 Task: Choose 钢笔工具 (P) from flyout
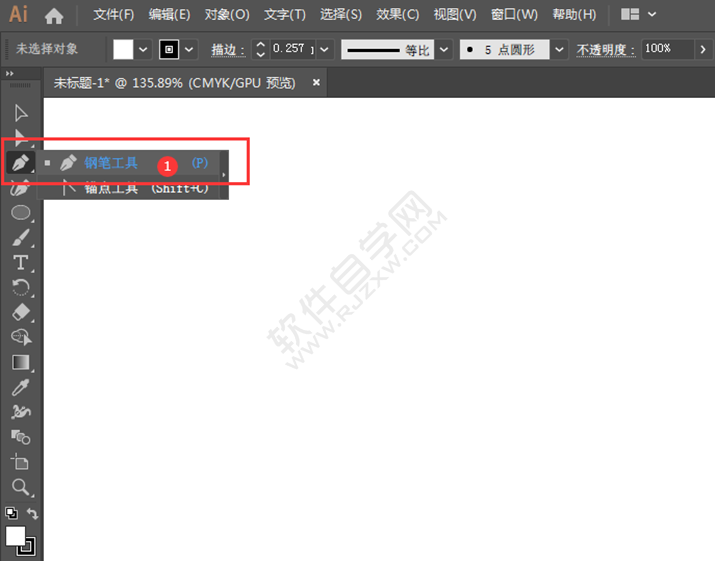tap(129, 163)
